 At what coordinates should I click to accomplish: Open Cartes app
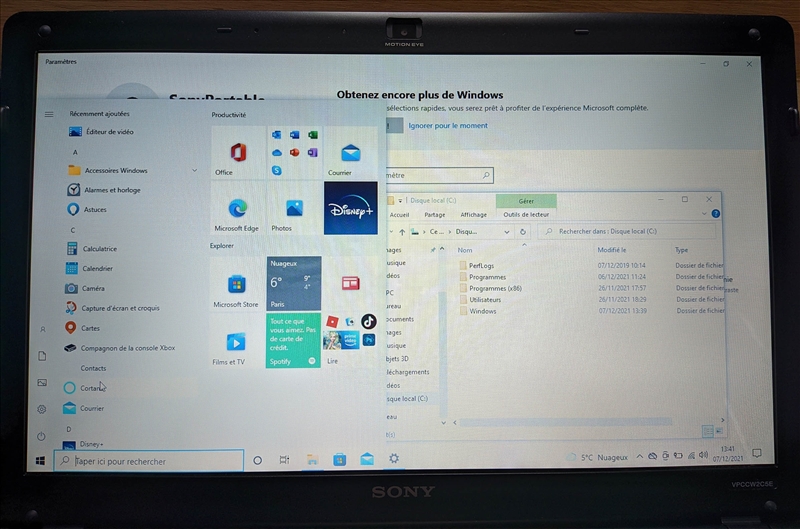pos(82,328)
